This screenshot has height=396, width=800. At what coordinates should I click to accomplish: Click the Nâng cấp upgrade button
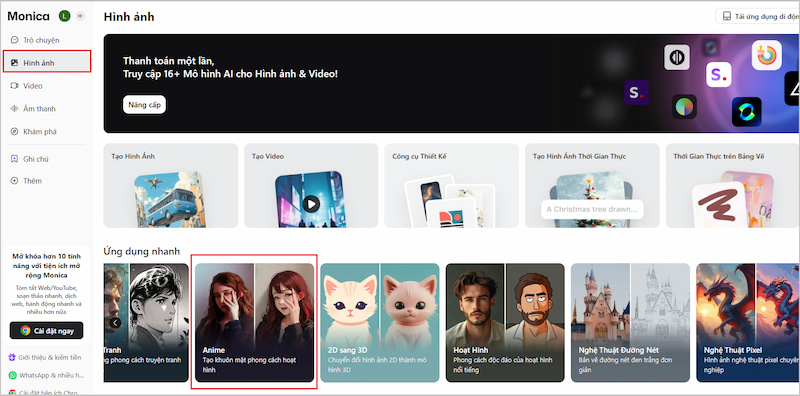[144, 105]
